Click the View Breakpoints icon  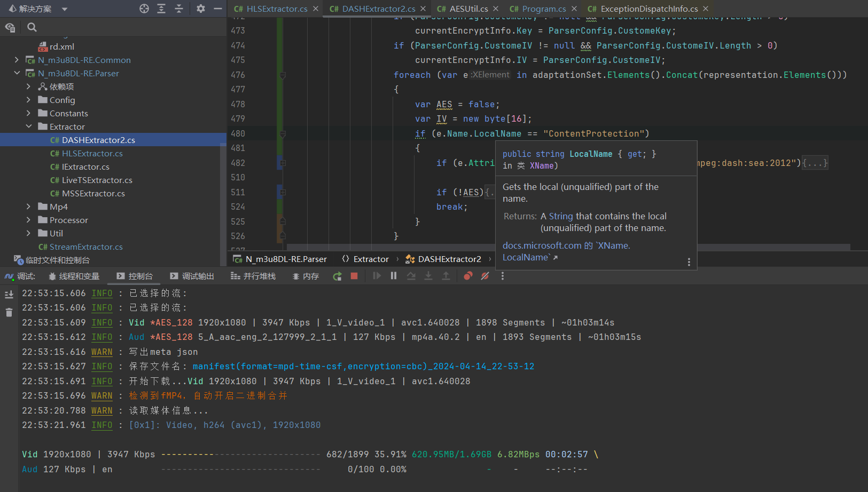pyautogui.click(x=468, y=276)
